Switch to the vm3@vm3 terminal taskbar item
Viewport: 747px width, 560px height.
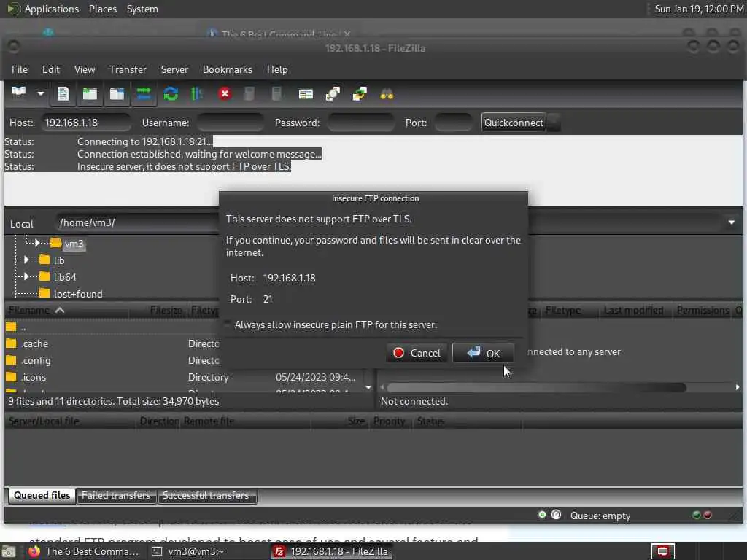(x=188, y=551)
